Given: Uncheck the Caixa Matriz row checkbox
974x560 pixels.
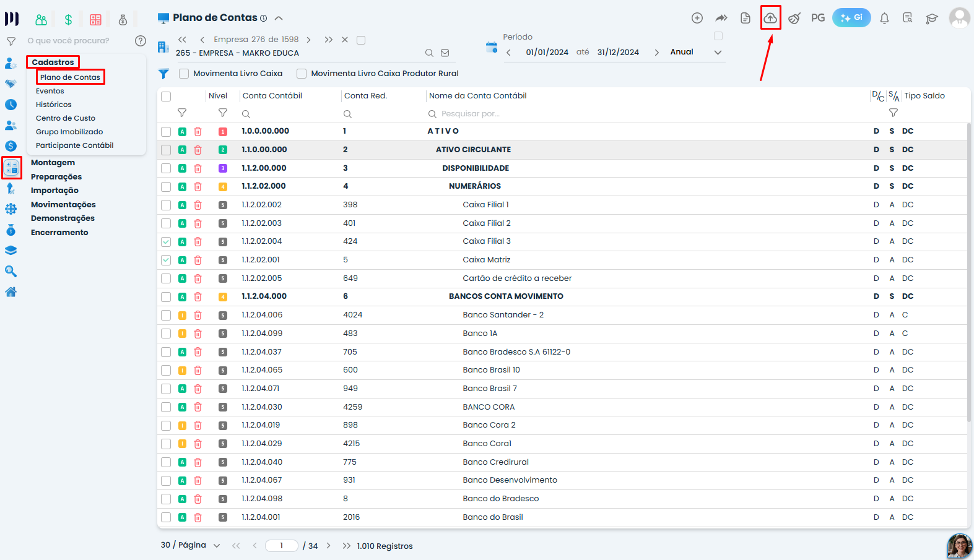Looking at the screenshot, I should [166, 260].
